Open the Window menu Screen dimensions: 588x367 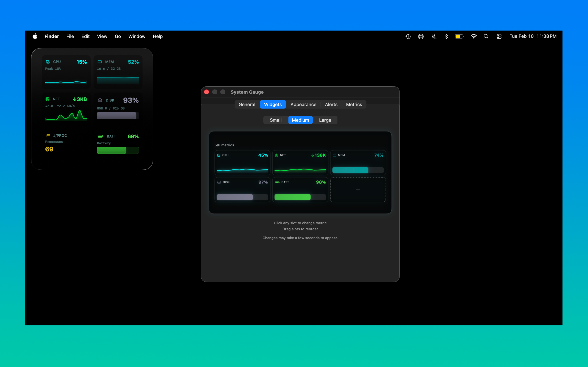point(137,36)
